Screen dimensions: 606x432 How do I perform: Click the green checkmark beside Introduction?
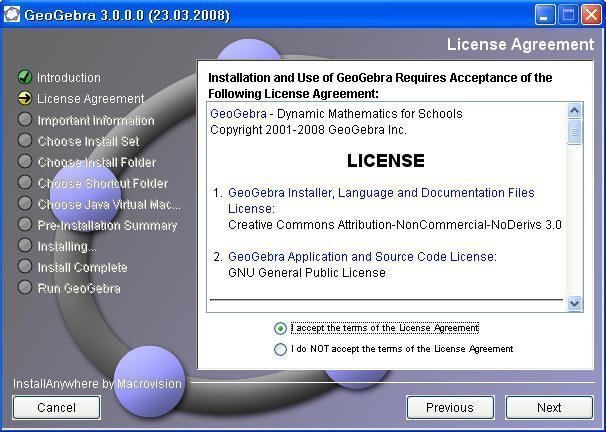(25, 77)
